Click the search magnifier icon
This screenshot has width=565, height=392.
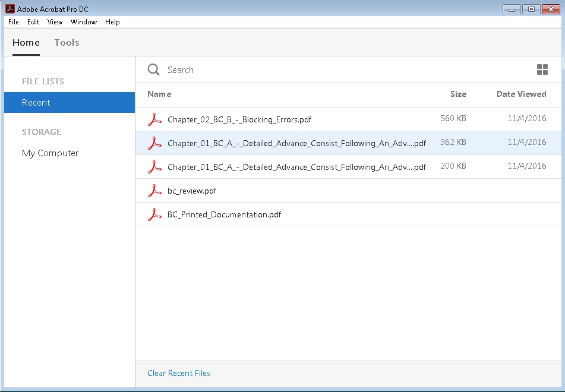coord(153,69)
